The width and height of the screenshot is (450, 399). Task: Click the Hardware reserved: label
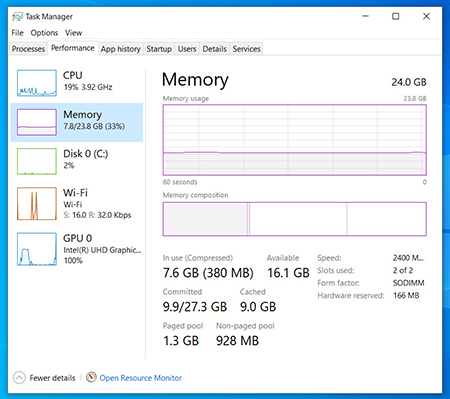tap(351, 296)
